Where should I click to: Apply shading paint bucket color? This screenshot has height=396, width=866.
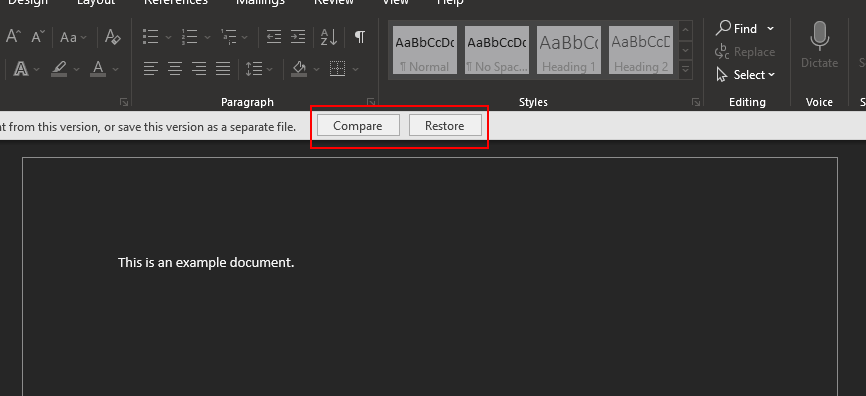[299, 69]
